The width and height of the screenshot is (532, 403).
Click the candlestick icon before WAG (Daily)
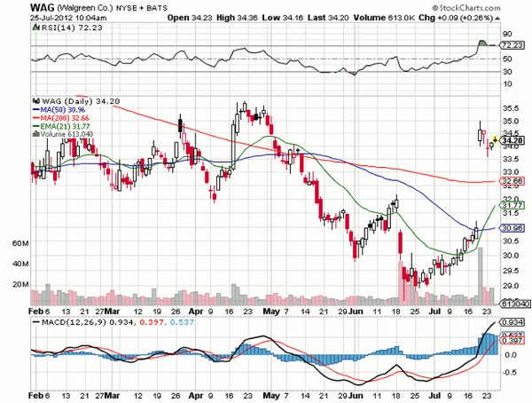pyautogui.click(x=35, y=101)
